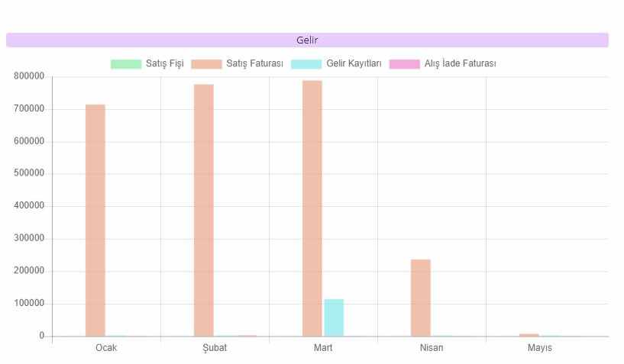
Task: Toggle the Alış İade Faturası legend label
Action: click(x=460, y=64)
